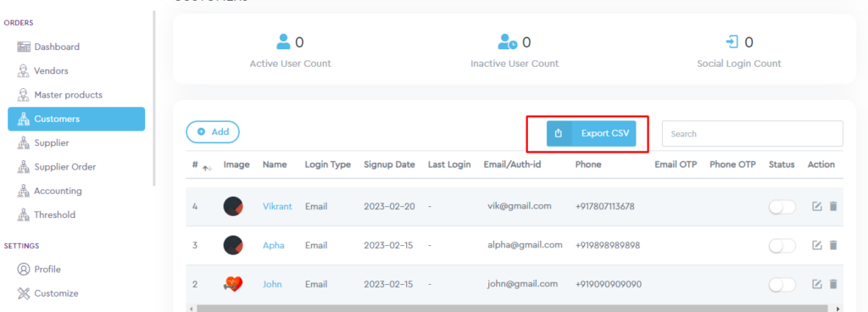This screenshot has width=868, height=312.
Task: Click phone +919090909090
Action: (x=609, y=284)
